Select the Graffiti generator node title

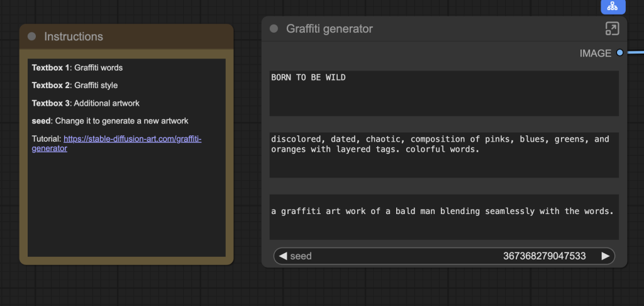coord(330,29)
